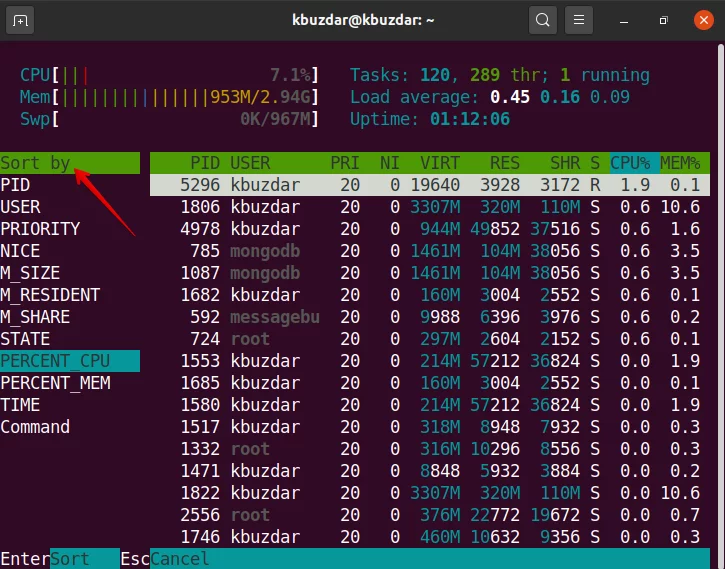Click the window title kbuzdar@kbuzdar
The height and width of the screenshot is (569, 725).
pos(363,20)
